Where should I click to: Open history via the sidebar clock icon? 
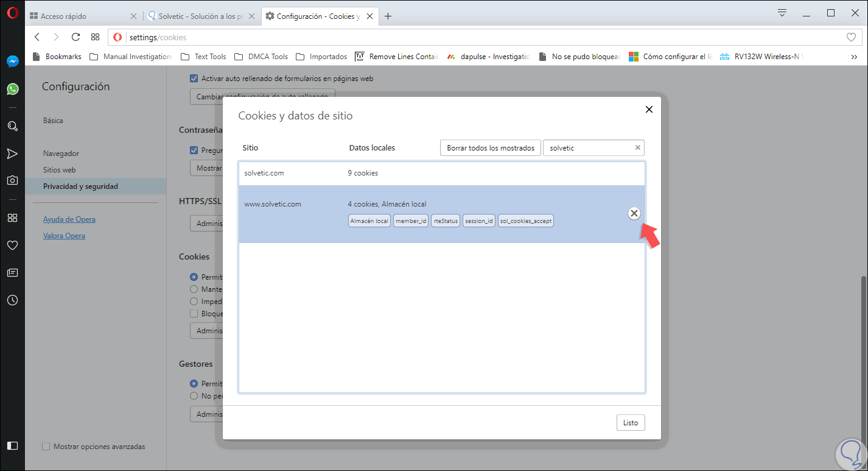pos(13,300)
